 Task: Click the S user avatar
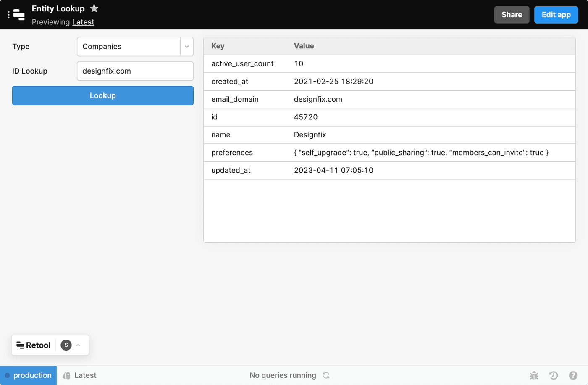pos(66,345)
